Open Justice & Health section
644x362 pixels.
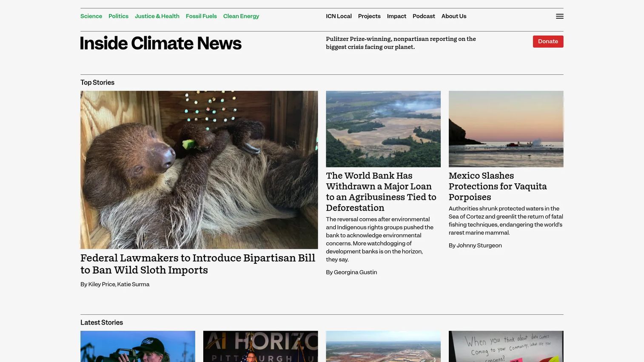157,16
